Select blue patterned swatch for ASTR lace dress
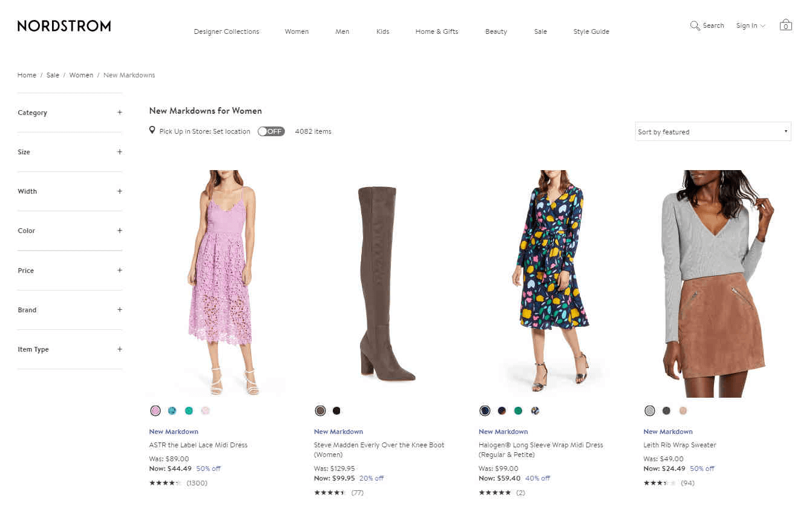Image resolution: width=812 pixels, height=523 pixels. click(172, 410)
